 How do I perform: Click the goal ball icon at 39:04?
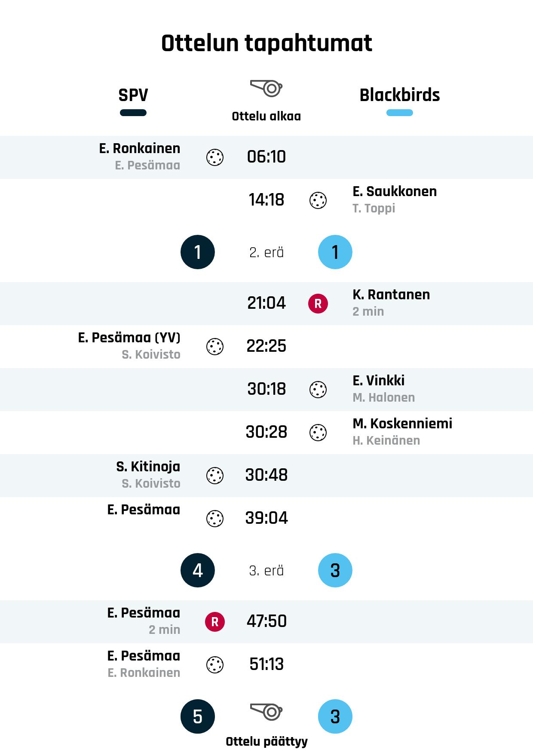[215, 519]
